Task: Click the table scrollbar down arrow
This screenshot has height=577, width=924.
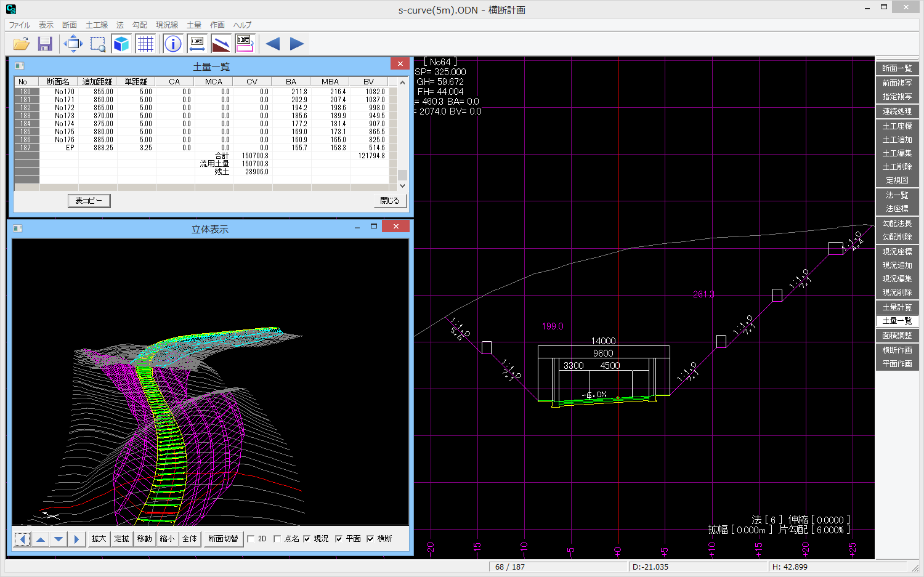Action: 403,186
